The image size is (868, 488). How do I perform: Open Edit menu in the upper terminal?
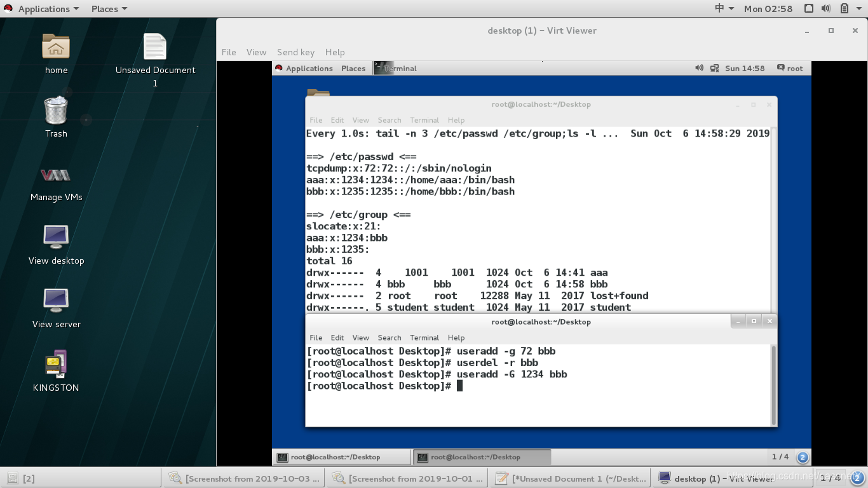337,120
